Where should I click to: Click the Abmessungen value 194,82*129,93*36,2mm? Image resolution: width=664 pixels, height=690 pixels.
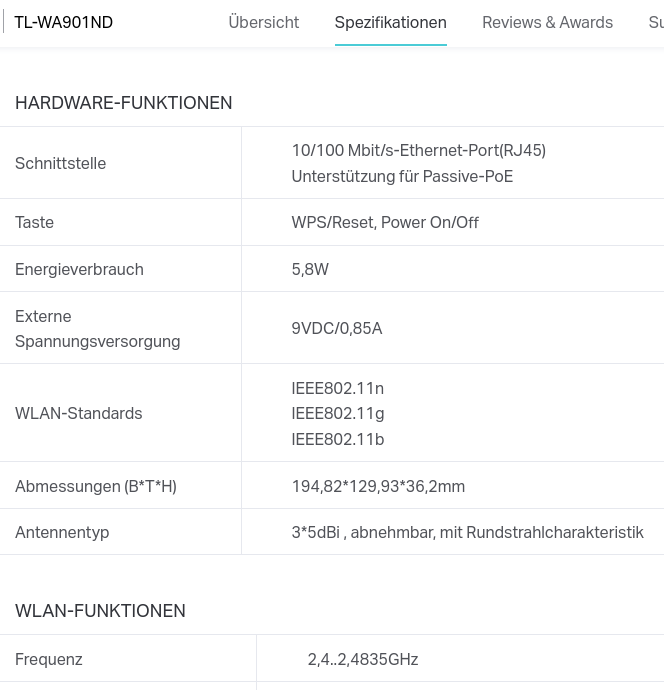coord(378,486)
